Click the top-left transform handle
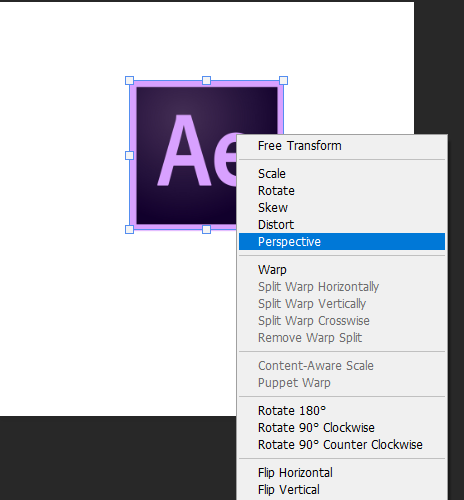 pyautogui.click(x=129, y=80)
